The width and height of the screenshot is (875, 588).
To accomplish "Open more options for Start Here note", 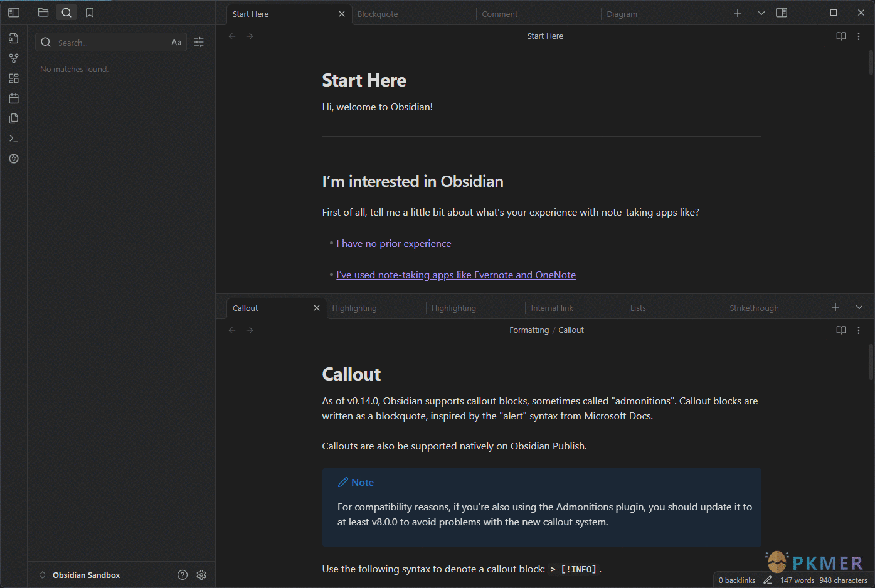I will pyautogui.click(x=859, y=36).
